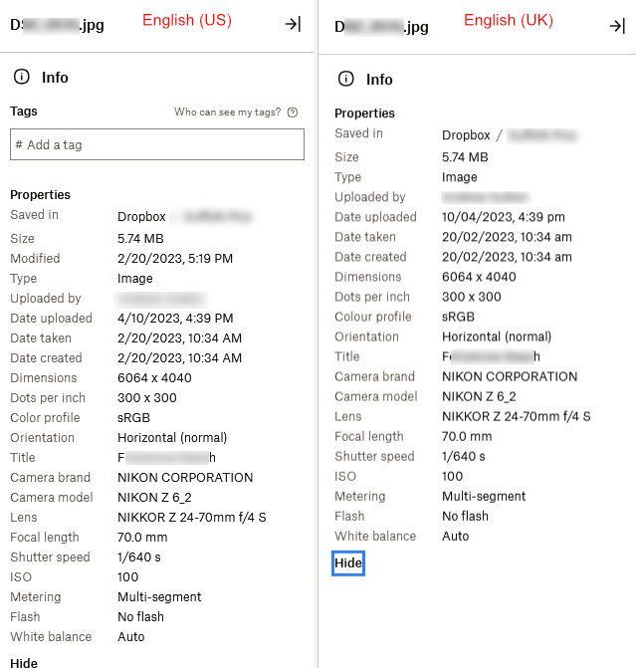Click the Info circle icon in the right panel
The width and height of the screenshot is (638, 672).
pos(345,79)
